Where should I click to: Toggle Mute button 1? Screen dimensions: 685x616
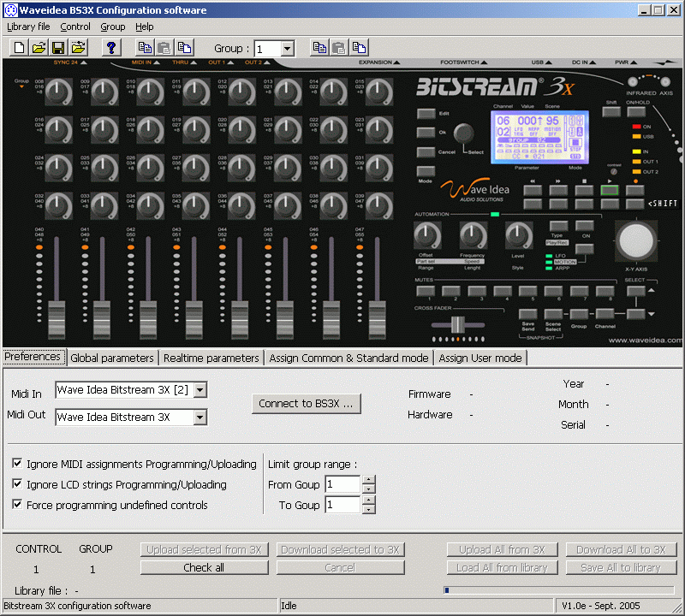click(426, 291)
